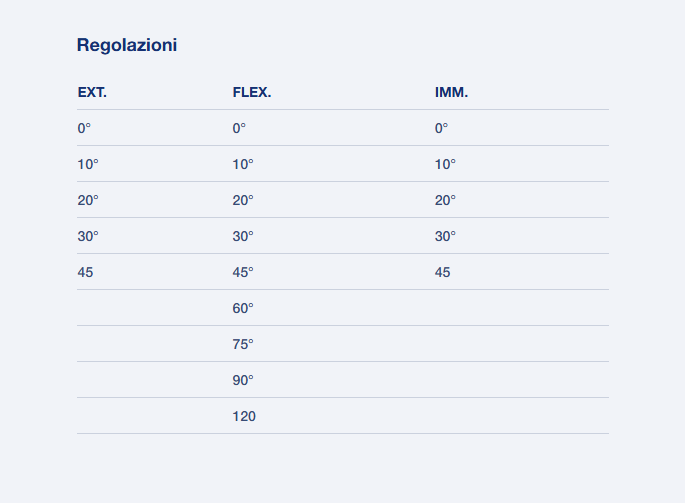Image resolution: width=685 pixels, height=503 pixels.
Task: Click 45 in the EXT. column
Action: point(85,272)
